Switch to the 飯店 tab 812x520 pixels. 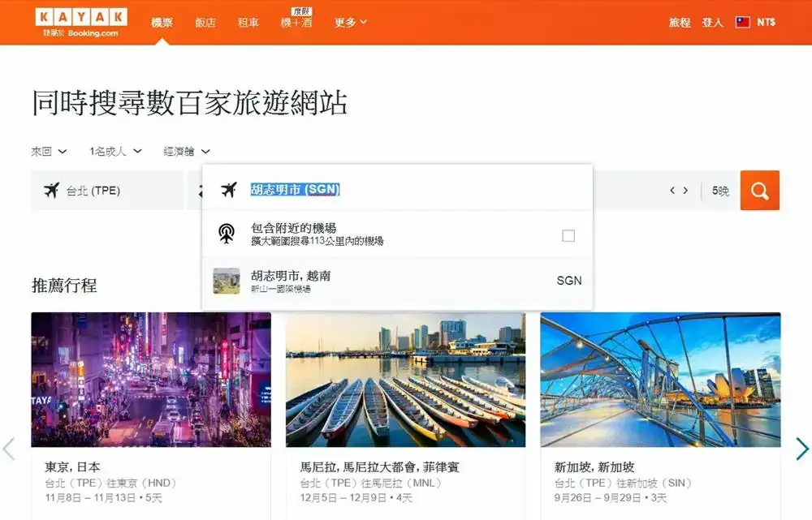coord(205,23)
